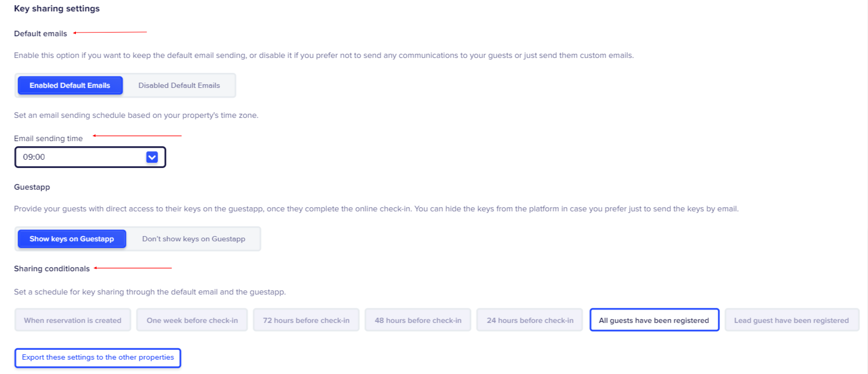Select 48 hours before check-in

click(418, 320)
